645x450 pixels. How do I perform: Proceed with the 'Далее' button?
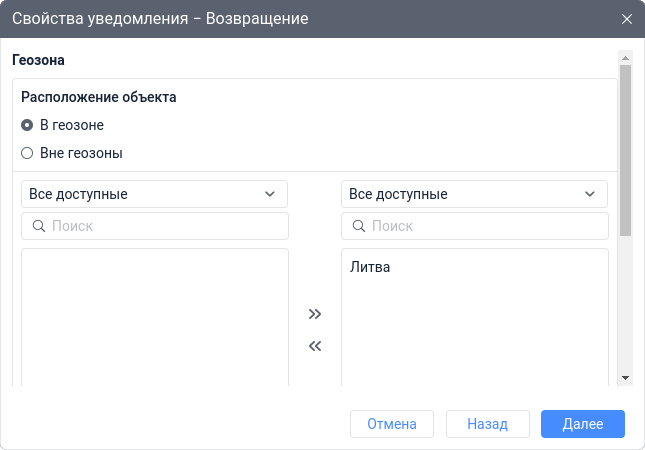click(582, 424)
